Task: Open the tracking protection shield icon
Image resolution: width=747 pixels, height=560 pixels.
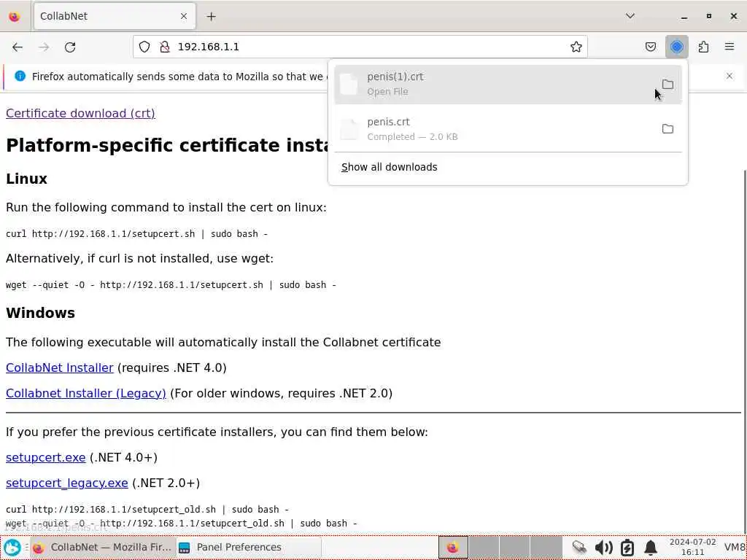Action: 144,47
